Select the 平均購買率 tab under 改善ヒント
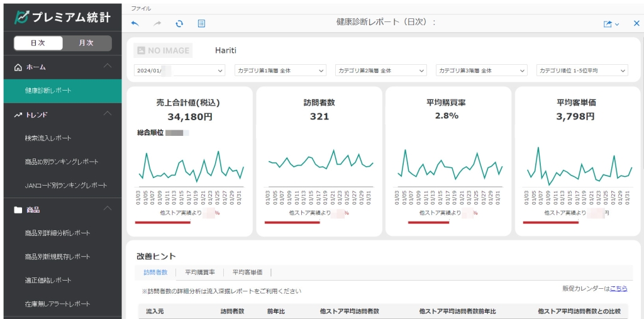Viewport: 644px width, 319px height. 199,272
